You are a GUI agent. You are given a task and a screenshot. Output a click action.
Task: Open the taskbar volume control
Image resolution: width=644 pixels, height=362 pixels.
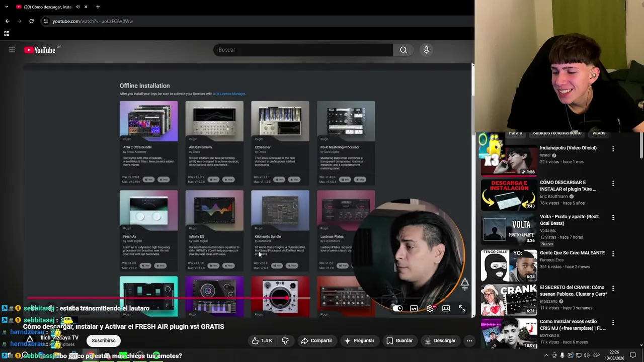(x=587, y=355)
